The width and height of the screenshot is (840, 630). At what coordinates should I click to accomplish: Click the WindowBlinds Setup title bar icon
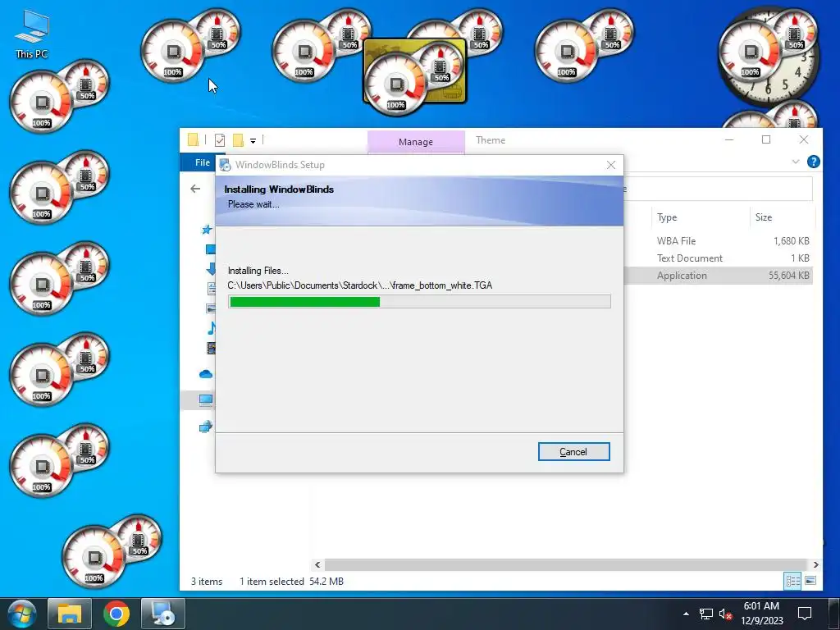point(226,165)
